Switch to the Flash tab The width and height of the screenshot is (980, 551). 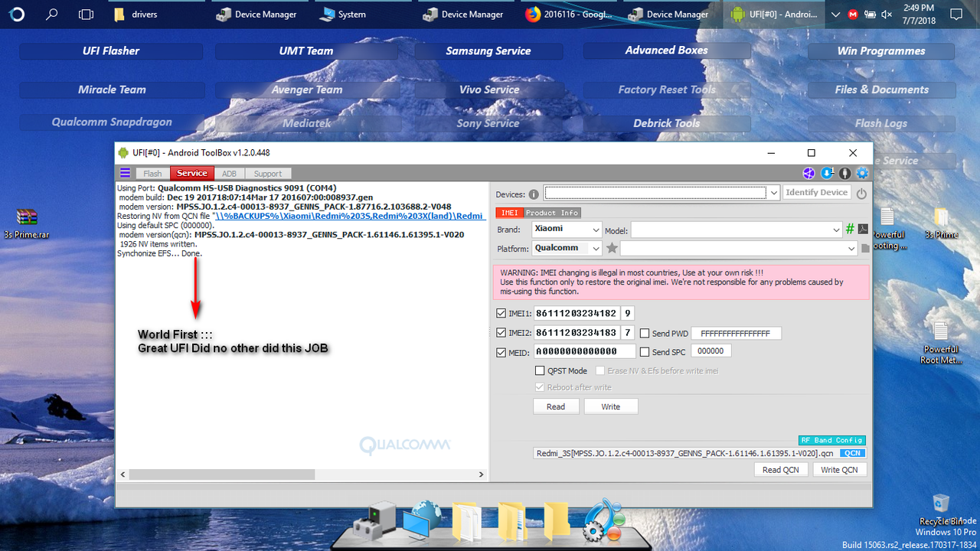[152, 174]
